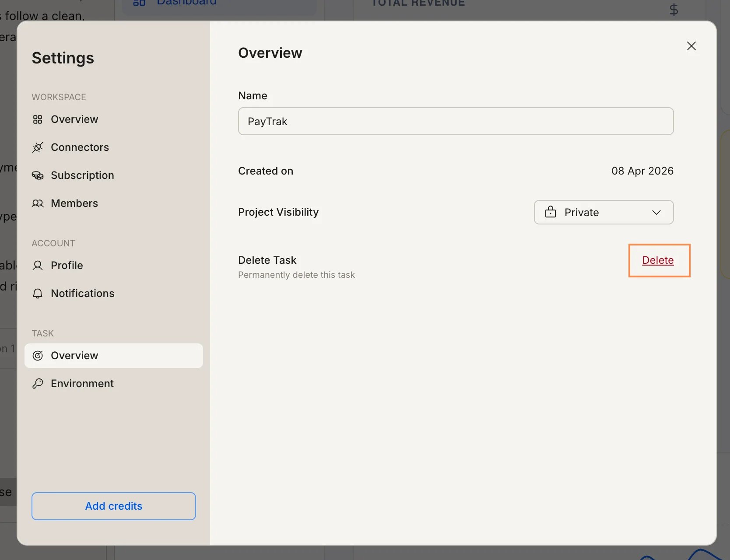Open Profile account settings
This screenshot has height=560, width=730.
click(114, 266)
